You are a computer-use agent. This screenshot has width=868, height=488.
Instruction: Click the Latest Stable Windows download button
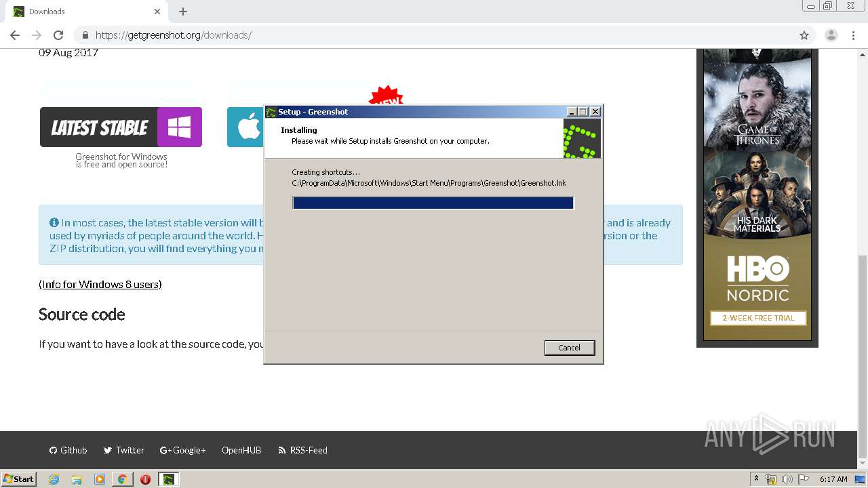121,127
